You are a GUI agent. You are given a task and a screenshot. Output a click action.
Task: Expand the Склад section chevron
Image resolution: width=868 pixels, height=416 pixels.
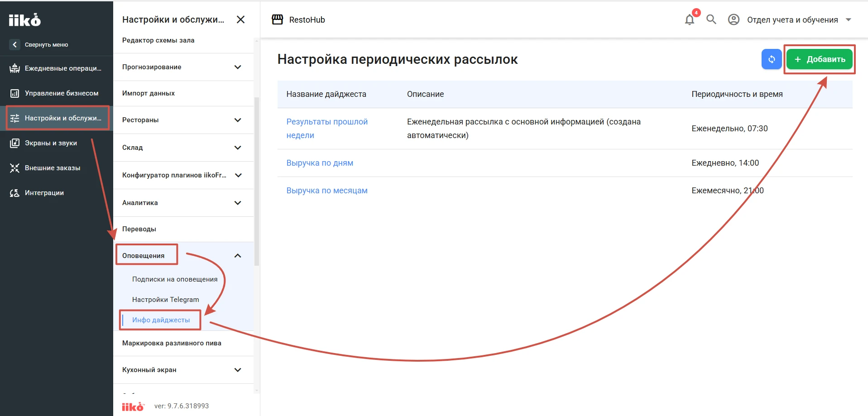(238, 148)
